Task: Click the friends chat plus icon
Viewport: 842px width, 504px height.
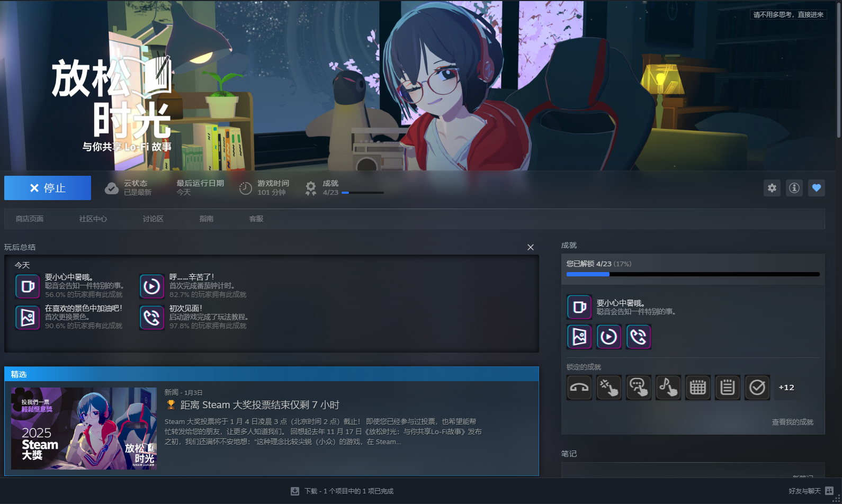Action: (829, 491)
